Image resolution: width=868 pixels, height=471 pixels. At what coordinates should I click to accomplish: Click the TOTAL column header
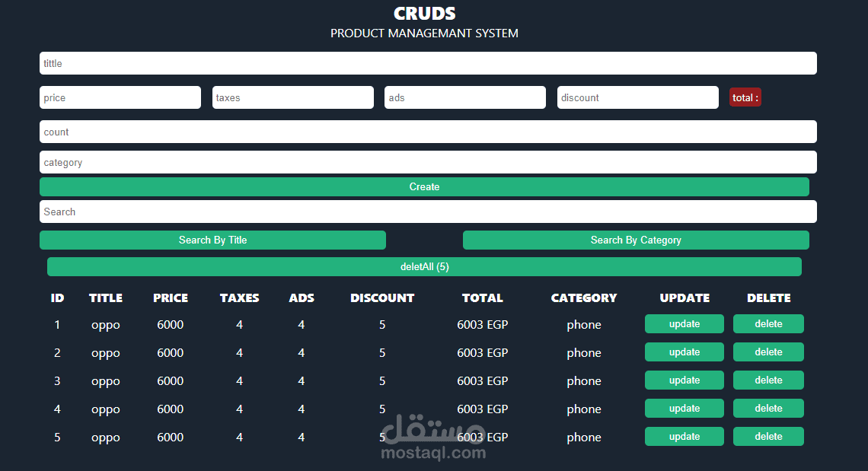coord(482,298)
